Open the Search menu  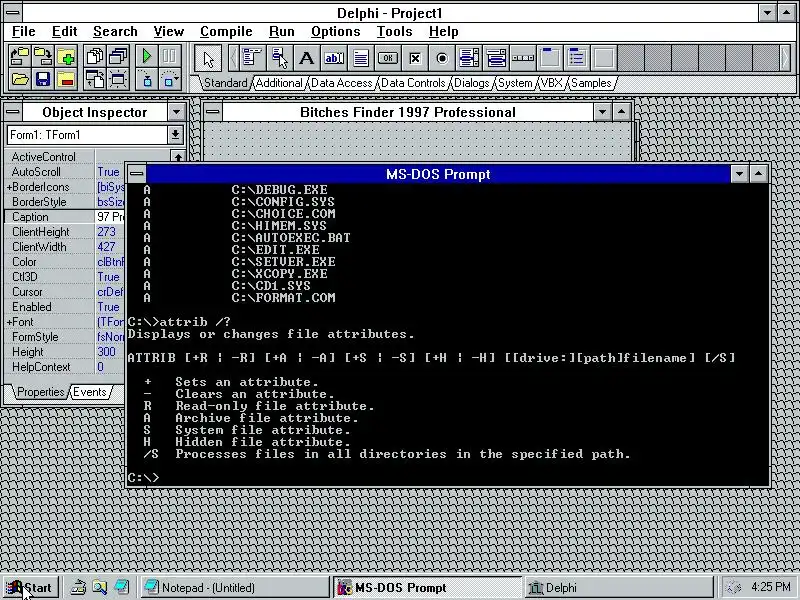[x=115, y=32]
